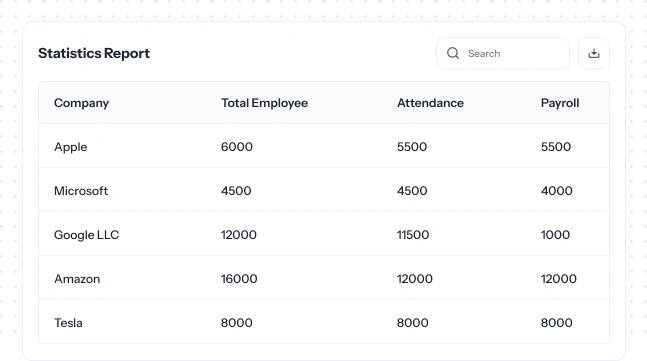The image size is (647, 361).
Task: Click Google LLC payroll value 1000
Action: point(555,235)
